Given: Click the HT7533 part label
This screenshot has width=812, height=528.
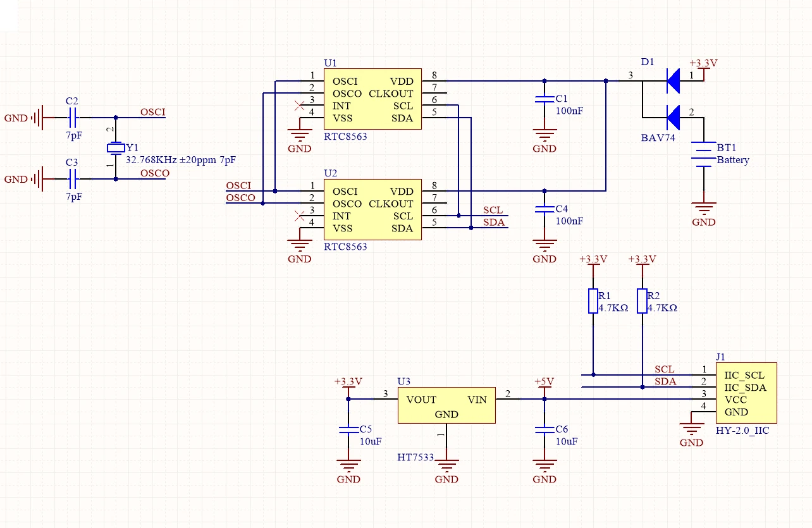Looking at the screenshot, I should (x=415, y=457).
